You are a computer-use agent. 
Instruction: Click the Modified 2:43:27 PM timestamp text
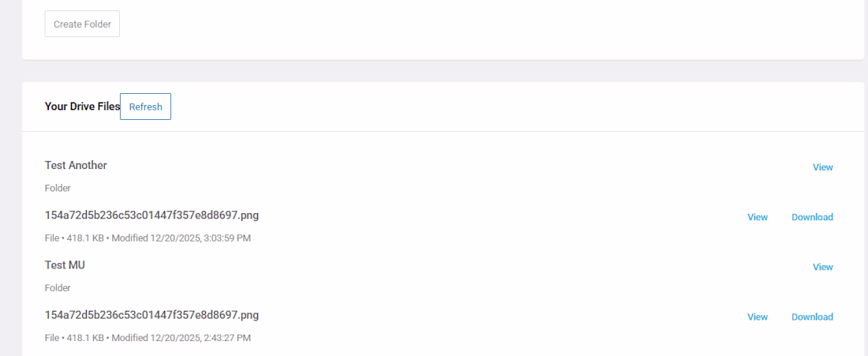tap(181, 338)
